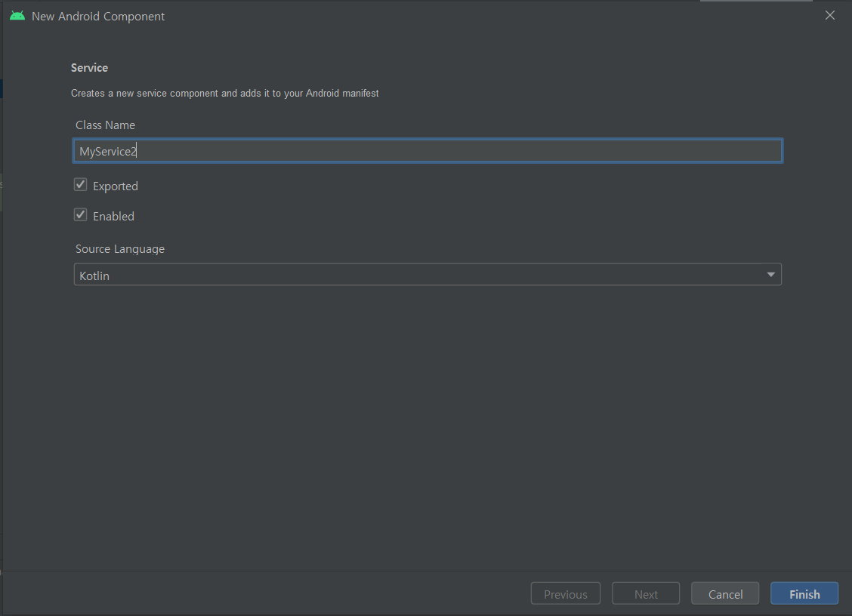Close the New Android Component dialog

[830, 15]
